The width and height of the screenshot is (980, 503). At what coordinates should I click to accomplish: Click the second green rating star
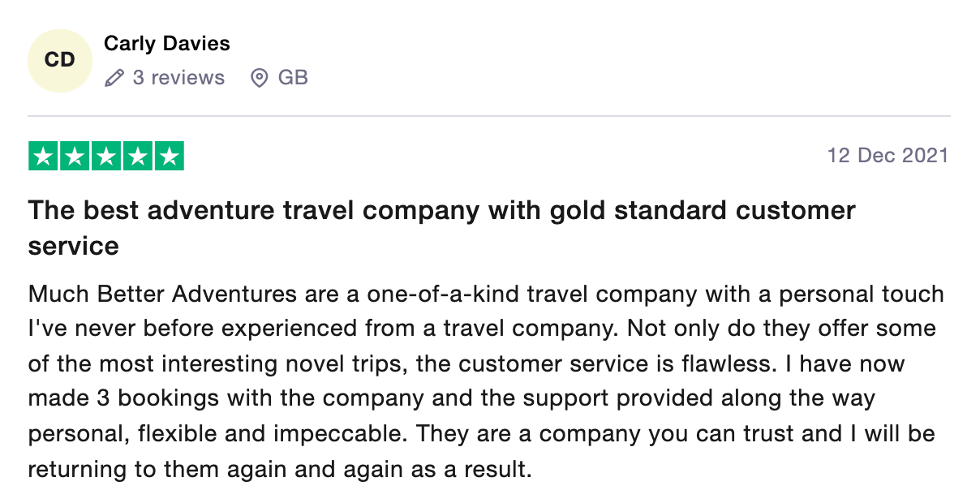click(x=75, y=156)
